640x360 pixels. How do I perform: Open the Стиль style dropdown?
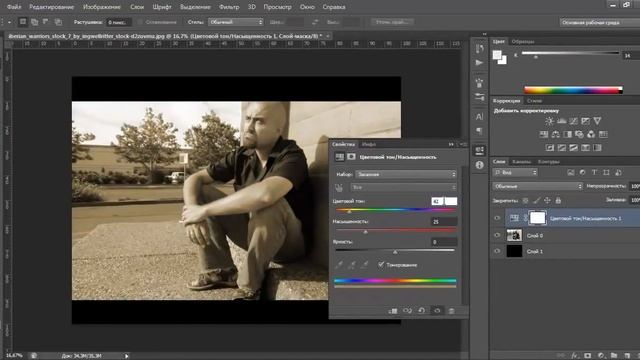point(236,22)
